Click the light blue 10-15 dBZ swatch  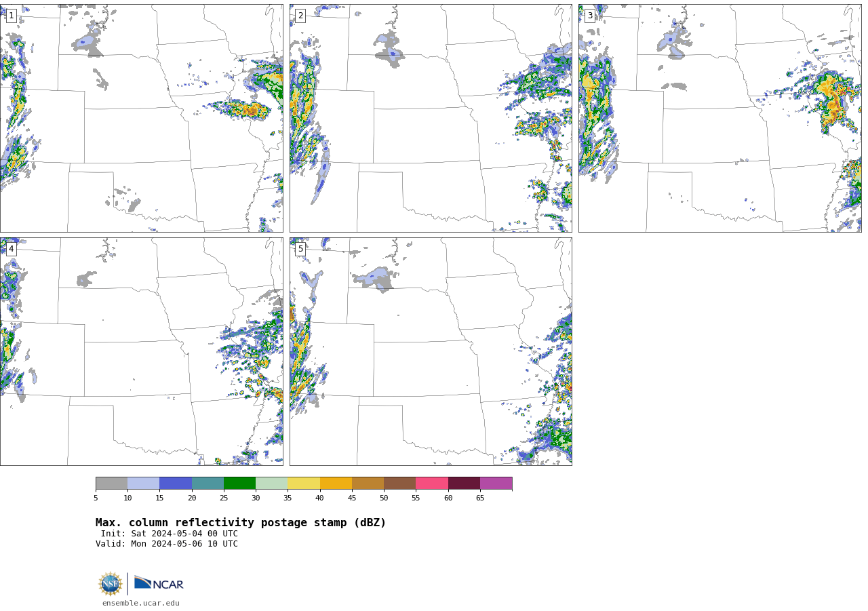coord(143,484)
